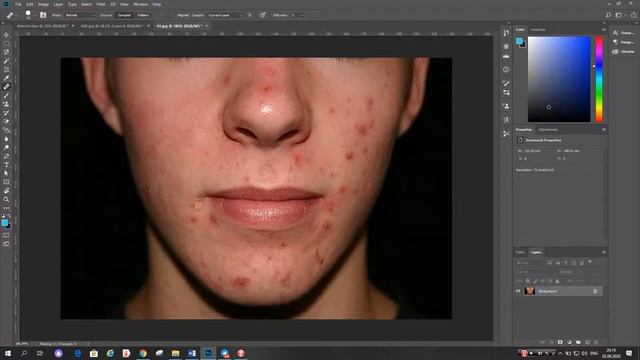Toggle lock transparent pixels in Layers panel
The image size is (640, 360).
528,281
